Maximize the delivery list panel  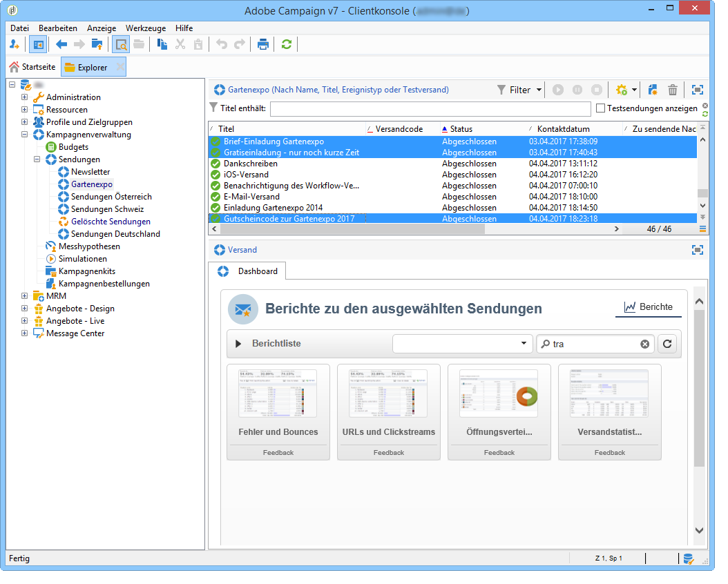698,90
